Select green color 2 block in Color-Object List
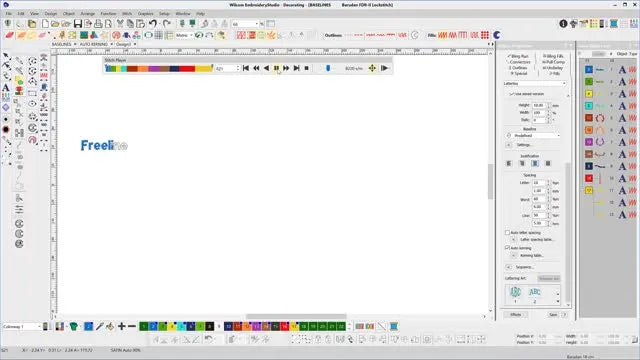Image resolution: width=640 pixels, height=360 pixels. click(589, 82)
